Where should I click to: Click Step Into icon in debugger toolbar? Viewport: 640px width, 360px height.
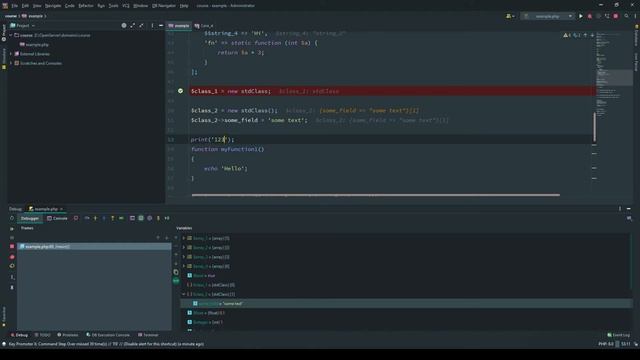point(96,218)
